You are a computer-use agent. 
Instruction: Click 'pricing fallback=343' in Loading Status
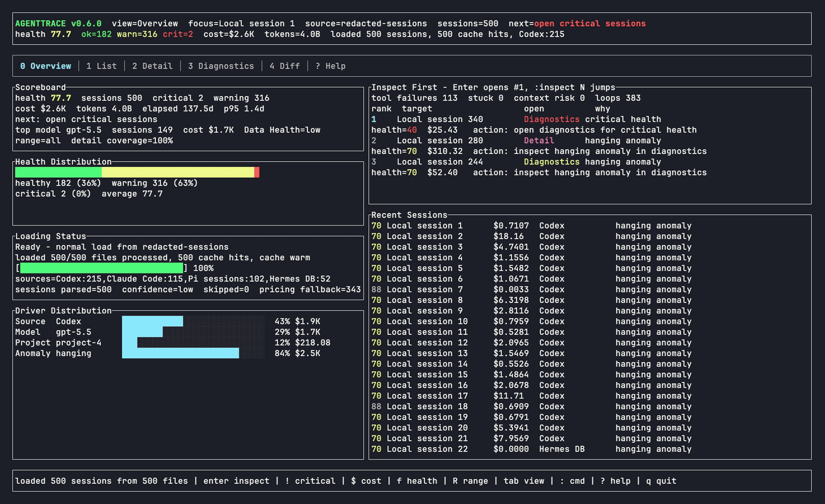(x=310, y=290)
